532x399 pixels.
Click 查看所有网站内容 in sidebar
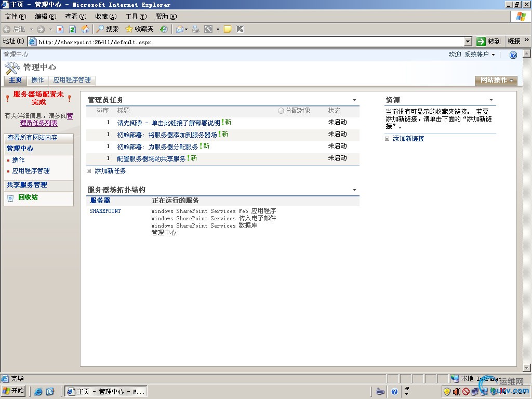(x=33, y=138)
